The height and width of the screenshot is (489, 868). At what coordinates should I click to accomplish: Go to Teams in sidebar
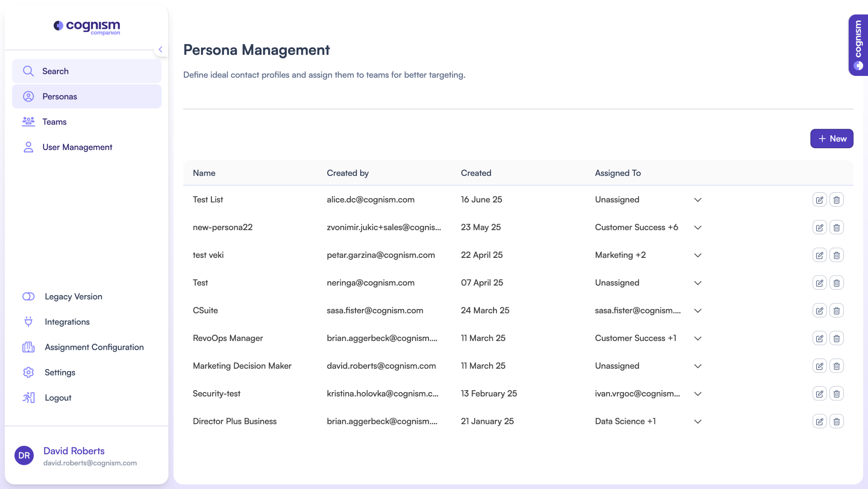[x=54, y=122]
